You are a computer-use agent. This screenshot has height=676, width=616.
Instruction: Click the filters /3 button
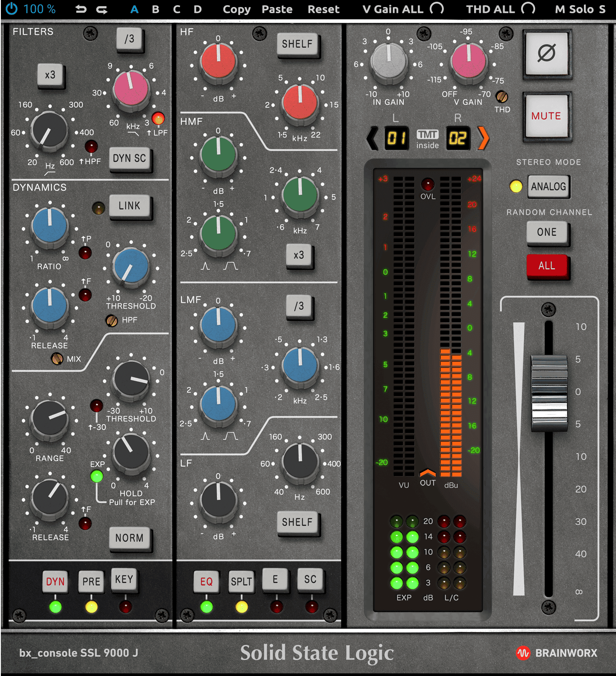(129, 39)
